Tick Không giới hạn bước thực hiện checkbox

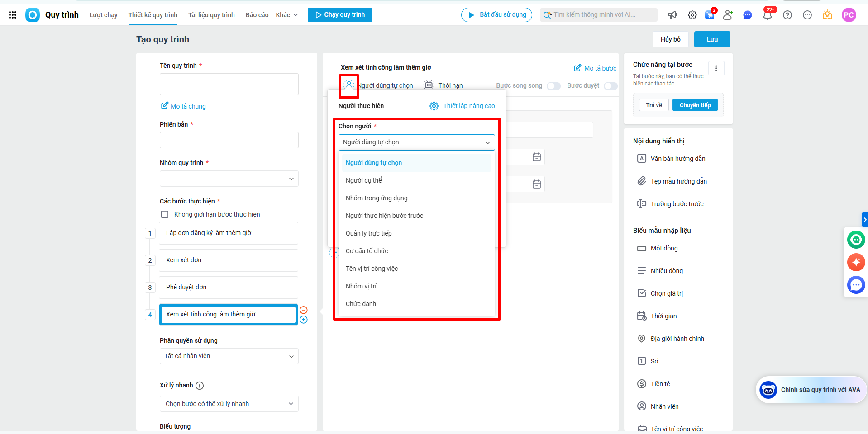[165, 214]
